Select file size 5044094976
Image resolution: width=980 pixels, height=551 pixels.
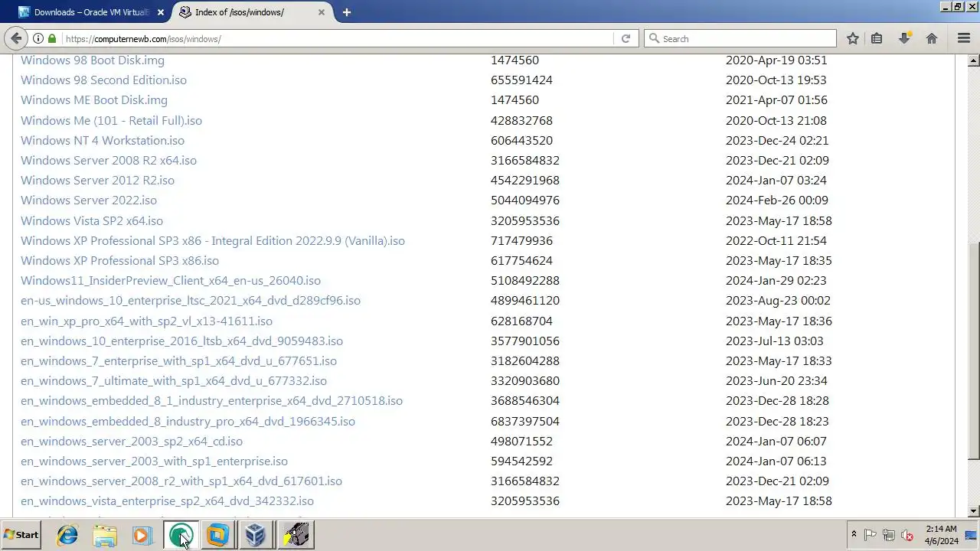(525, 200)
